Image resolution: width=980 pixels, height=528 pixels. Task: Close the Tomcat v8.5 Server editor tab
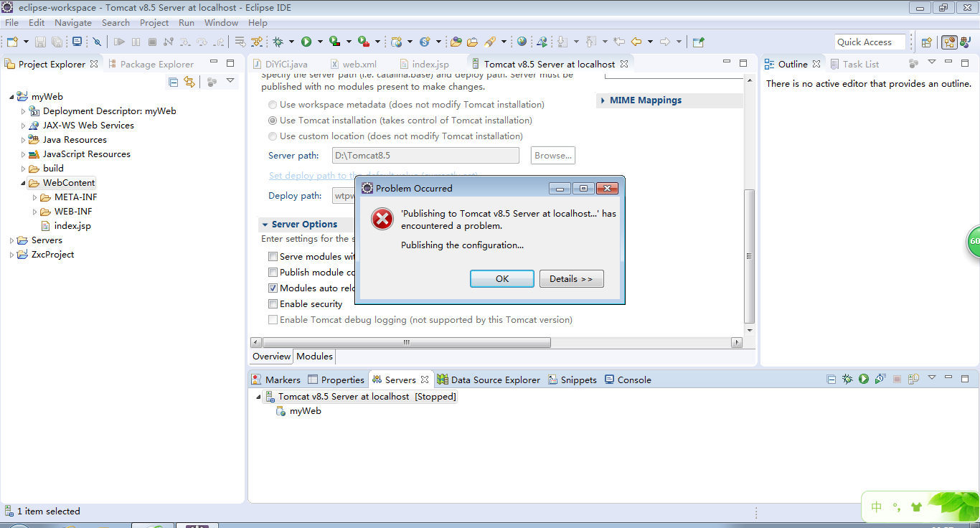(624, 64)
